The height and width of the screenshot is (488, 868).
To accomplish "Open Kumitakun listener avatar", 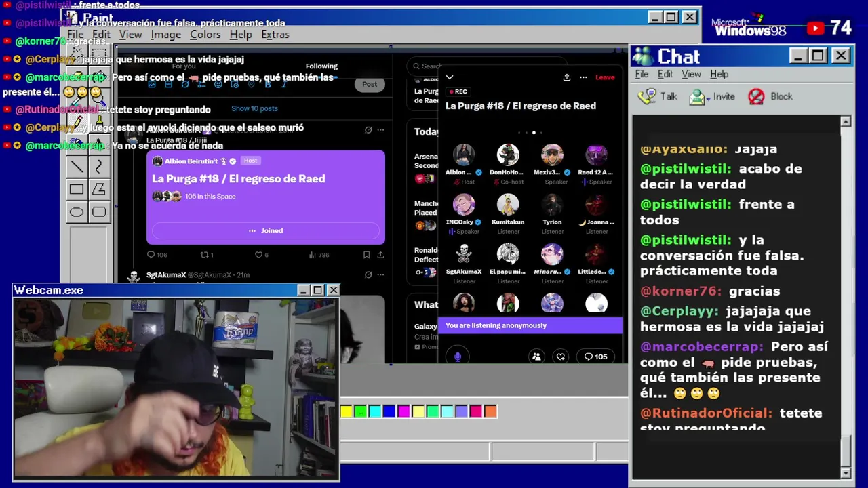I will tap(508, 205).
